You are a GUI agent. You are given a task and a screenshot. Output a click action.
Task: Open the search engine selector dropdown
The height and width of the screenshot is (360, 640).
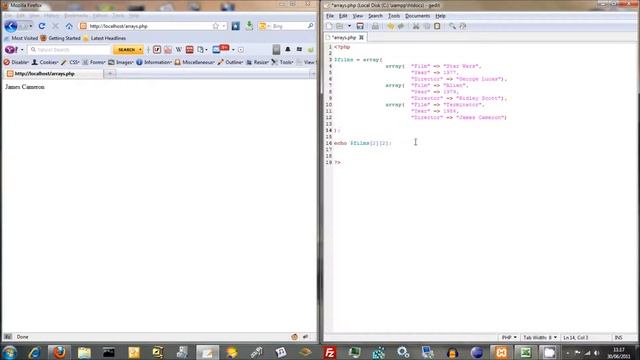(265, 26)
